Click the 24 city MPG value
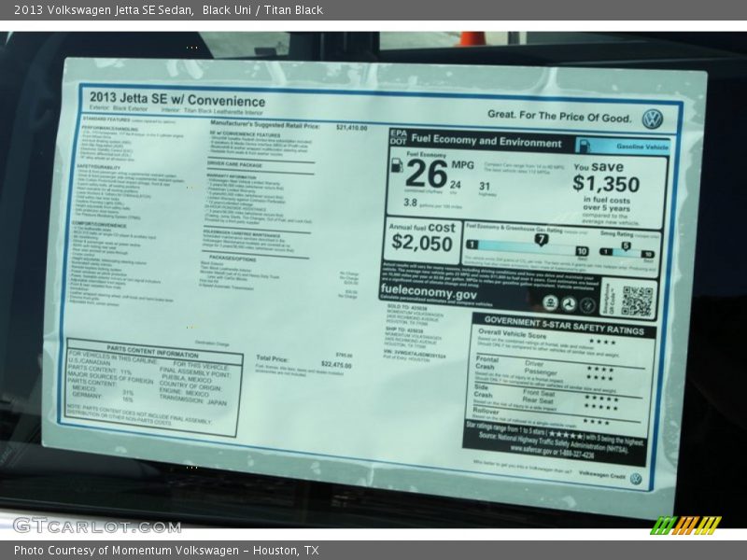747x560 pixels. tap(456, 185)
